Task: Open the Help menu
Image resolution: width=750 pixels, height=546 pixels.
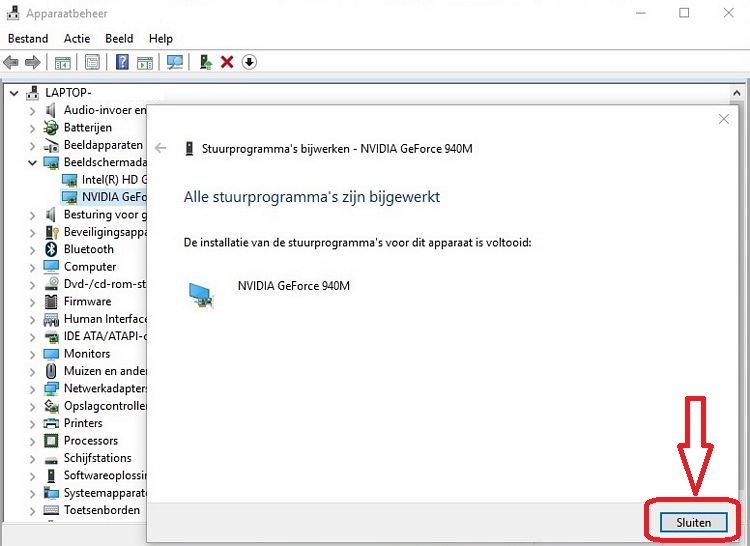Action: pyautogui.click(x=161, y=39)
